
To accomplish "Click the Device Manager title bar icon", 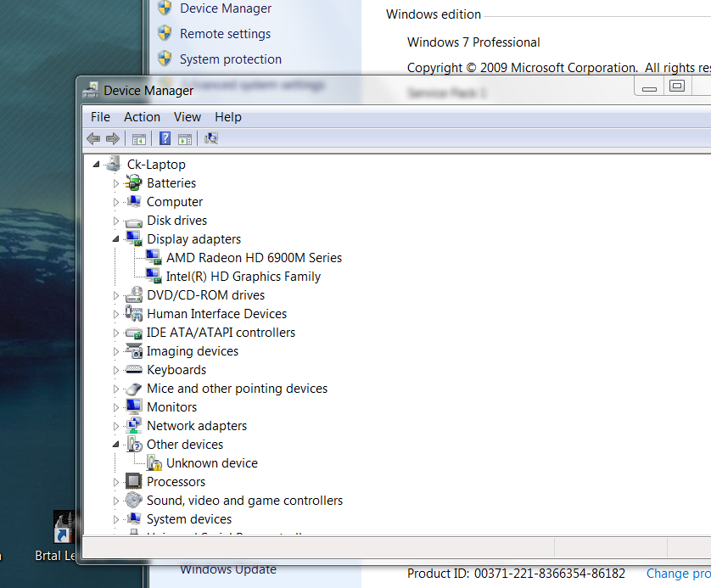I will pos(91,90).
